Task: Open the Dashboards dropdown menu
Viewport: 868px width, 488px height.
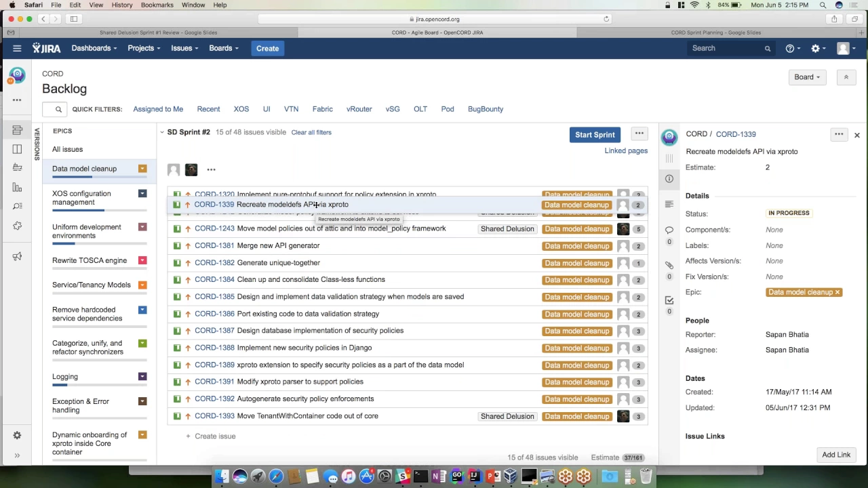Action: point(94,48)
